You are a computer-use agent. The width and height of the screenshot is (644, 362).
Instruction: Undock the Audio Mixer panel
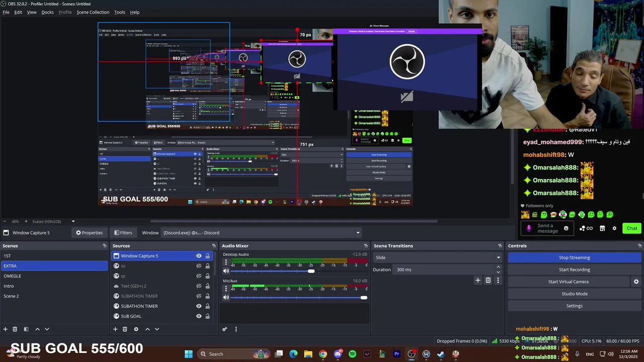(366, 246)
